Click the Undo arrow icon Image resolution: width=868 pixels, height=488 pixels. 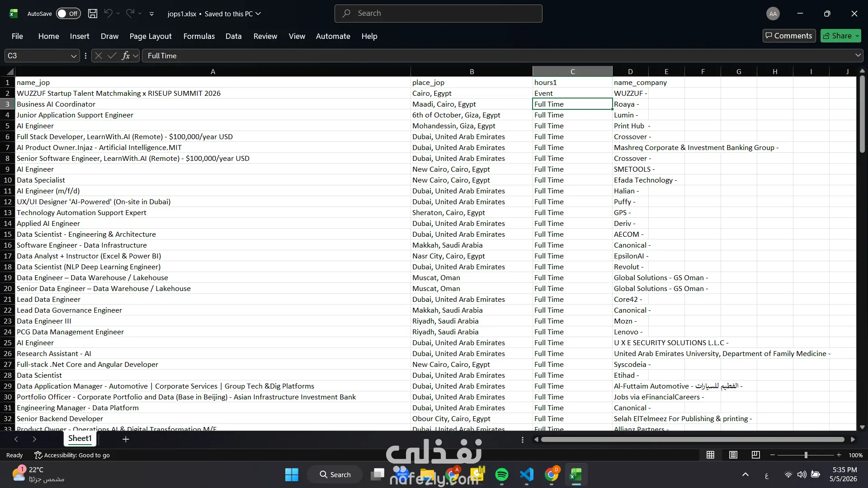point(108,14)
